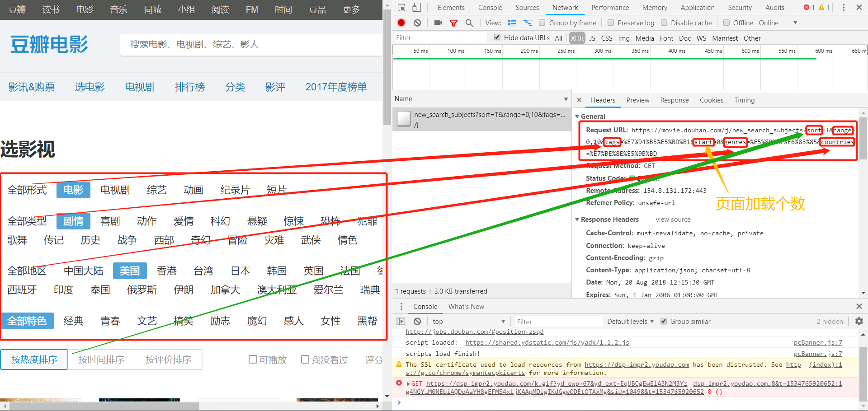Select the new_search_subjects request row
This screenshot has width=868, height=411.
pyautogui.click(x=482, y=119)
